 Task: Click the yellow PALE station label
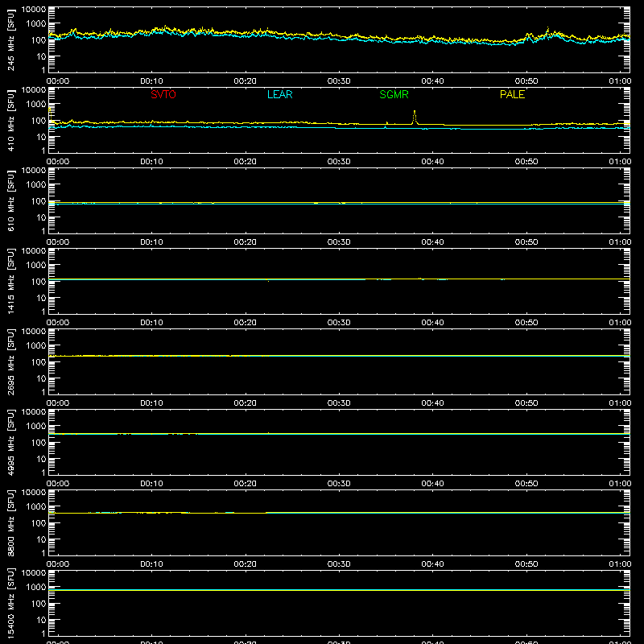(512, 94)
